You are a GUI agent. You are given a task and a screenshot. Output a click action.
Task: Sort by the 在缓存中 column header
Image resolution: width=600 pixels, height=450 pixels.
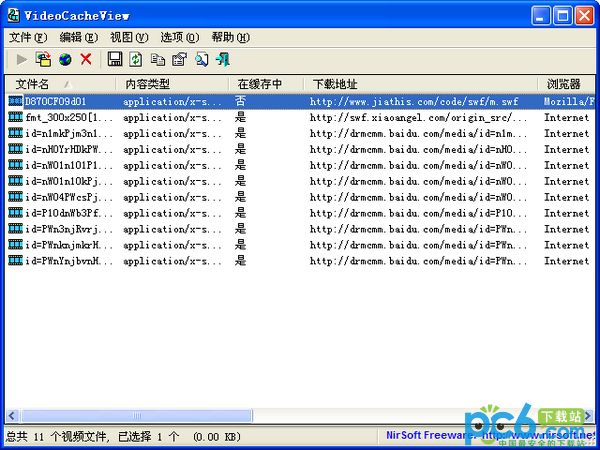click(x=266, y=84)
